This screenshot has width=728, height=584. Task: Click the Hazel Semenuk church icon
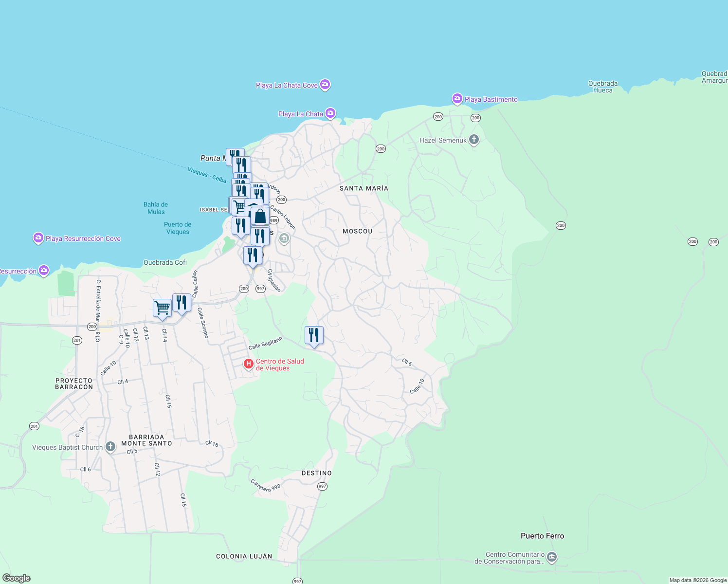click(x=473, y=140)
